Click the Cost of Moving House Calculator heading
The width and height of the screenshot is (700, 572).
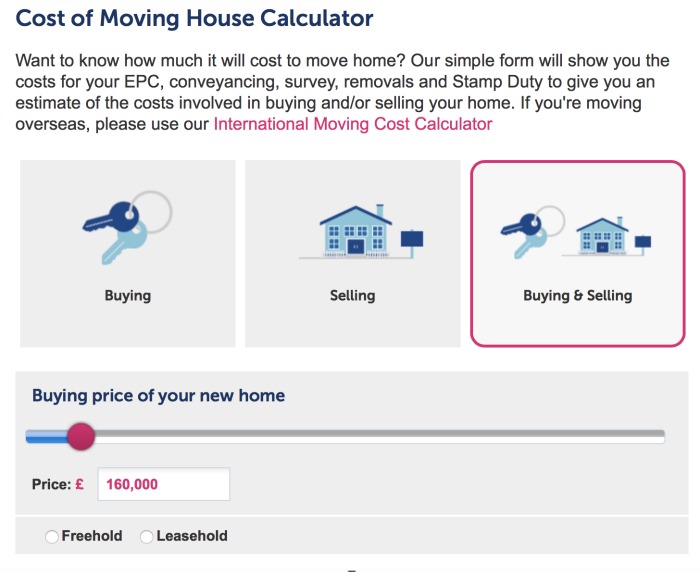[194, 18]
